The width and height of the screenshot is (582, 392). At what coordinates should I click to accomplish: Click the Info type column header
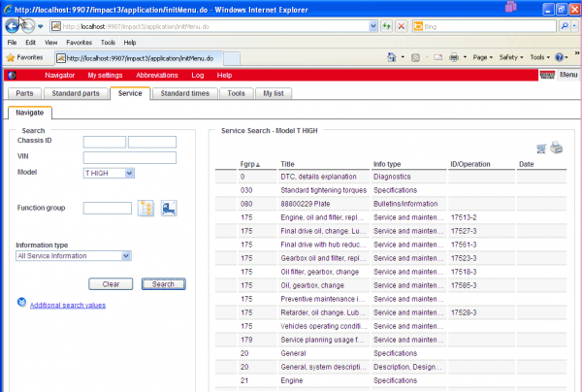click(x=387, y=164)
